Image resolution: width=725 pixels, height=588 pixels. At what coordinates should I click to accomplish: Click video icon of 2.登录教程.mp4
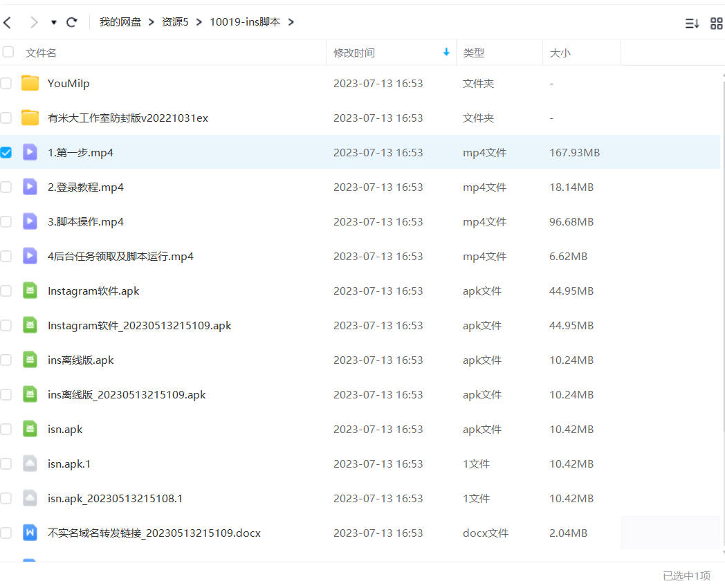click(x=30, y=187)
